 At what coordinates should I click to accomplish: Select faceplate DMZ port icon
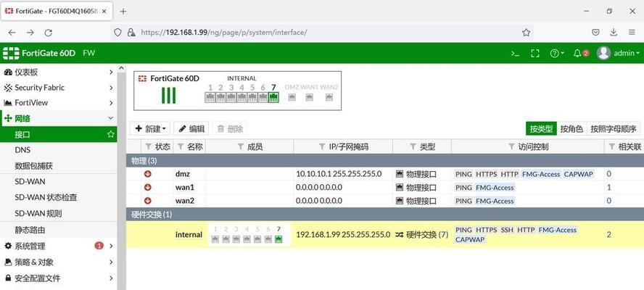click(x=292, y=97)
